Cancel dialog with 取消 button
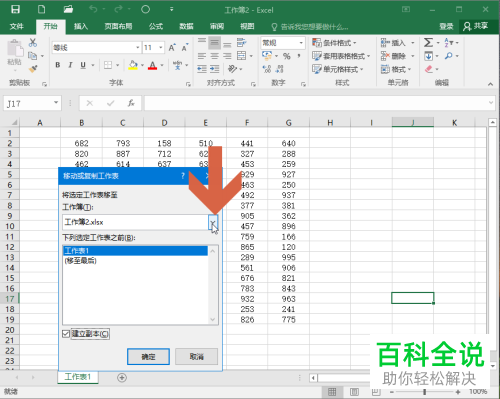This screenshot has width=500, height=399. click(x=197, y=357)
